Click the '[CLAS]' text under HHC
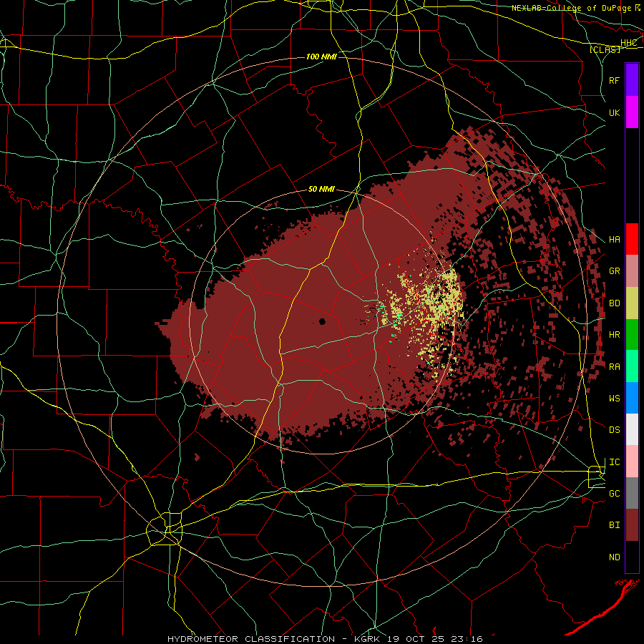This screenshot has height=644, width=644. pyautogui.click(x=605, y=49)
